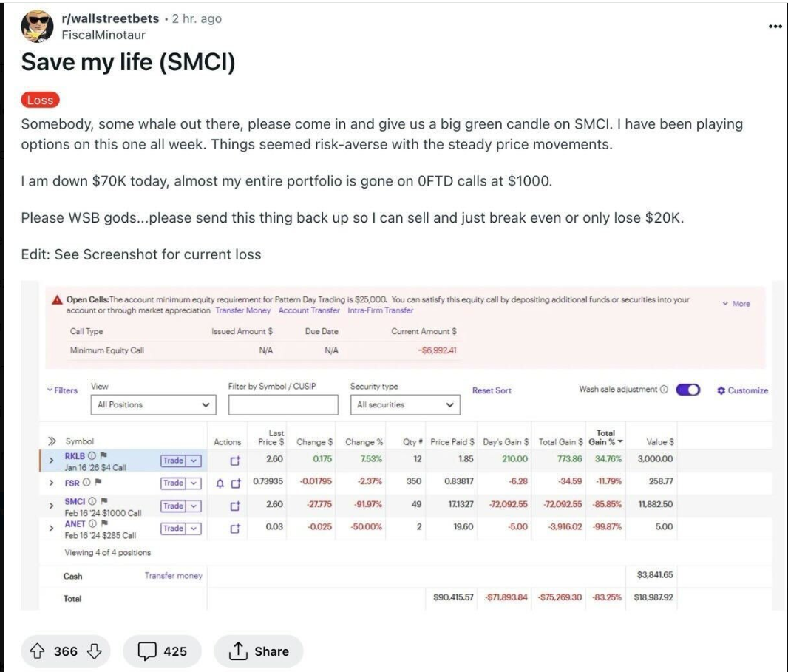This screenshot has width=788, height=672.
Task: Expand the RKLB position row
Action: click(51, 460)
